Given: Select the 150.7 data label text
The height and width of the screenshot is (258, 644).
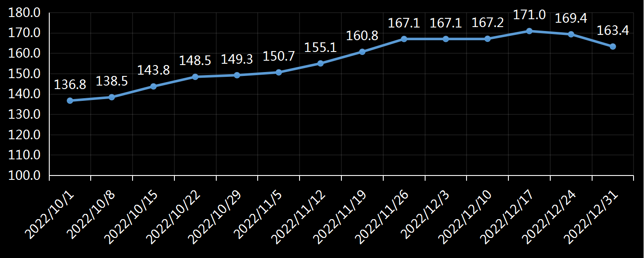Looking at the screenshot, I should click(x=279, y=56).
